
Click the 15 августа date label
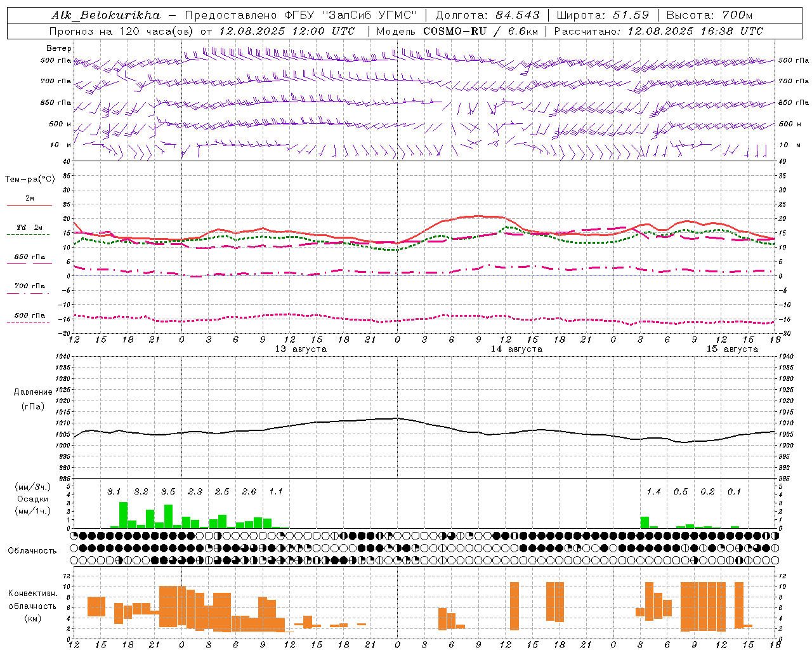pyautogui.click(x=732, y=349)
